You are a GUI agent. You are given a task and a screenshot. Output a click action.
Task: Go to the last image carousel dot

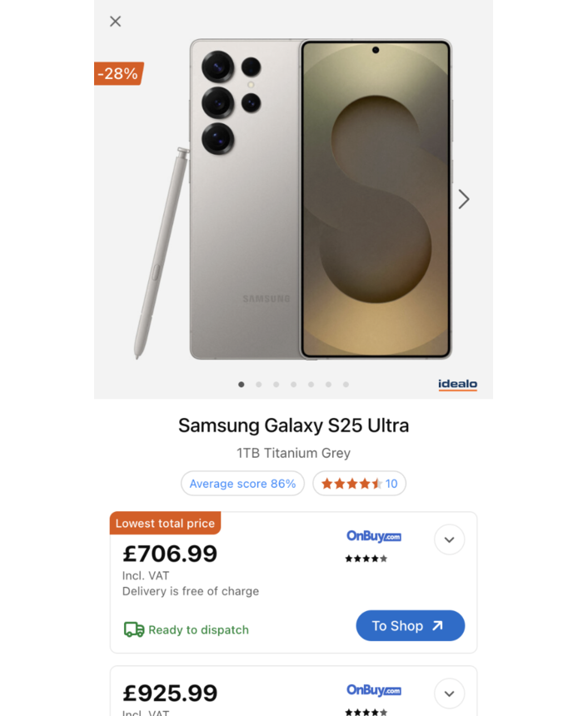[x=346, y=385]
